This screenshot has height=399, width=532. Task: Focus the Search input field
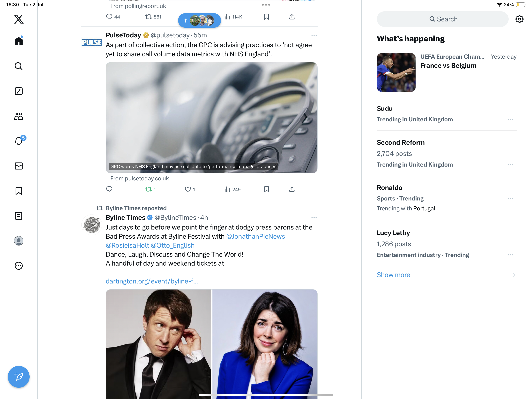tap(443, 19)
